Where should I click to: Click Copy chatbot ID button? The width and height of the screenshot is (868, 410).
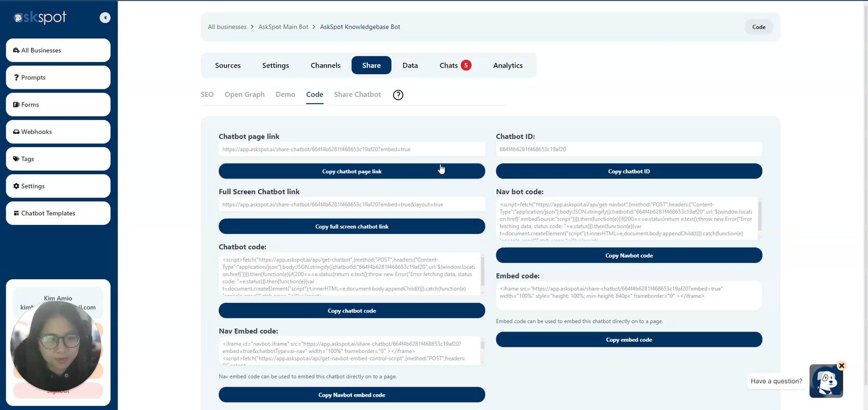click(629, 171)
